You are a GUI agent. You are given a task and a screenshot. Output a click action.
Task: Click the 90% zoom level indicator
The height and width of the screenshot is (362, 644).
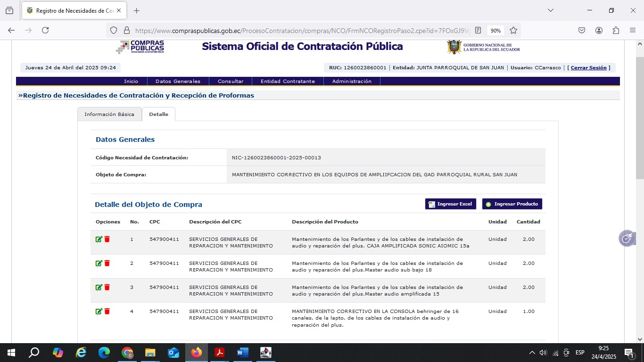click(x=495, y=30)
